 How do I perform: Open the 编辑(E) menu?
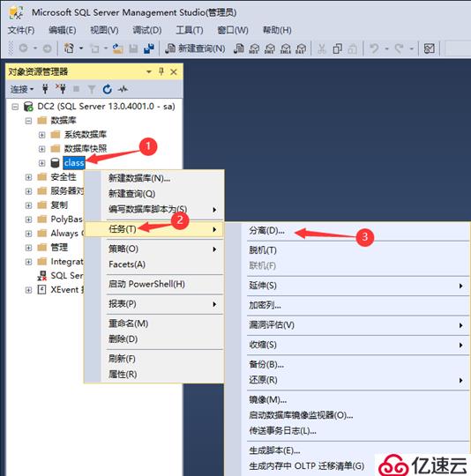63,30
